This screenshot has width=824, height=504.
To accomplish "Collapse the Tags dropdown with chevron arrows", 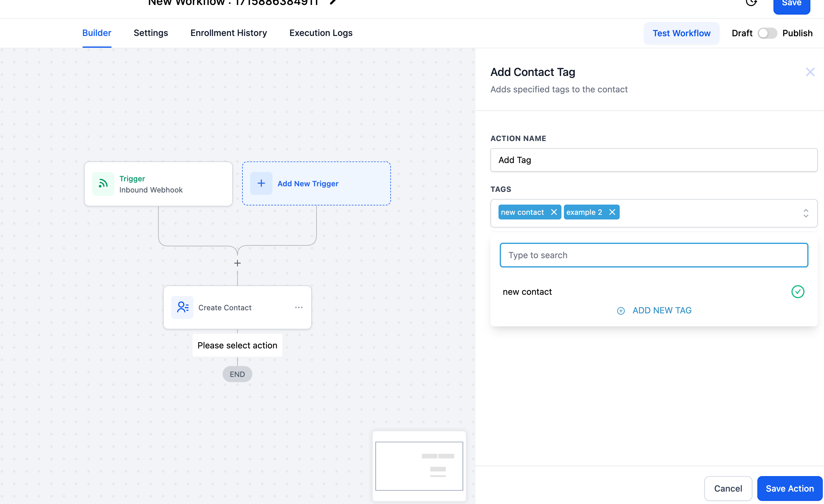I will tap(806, 213).
